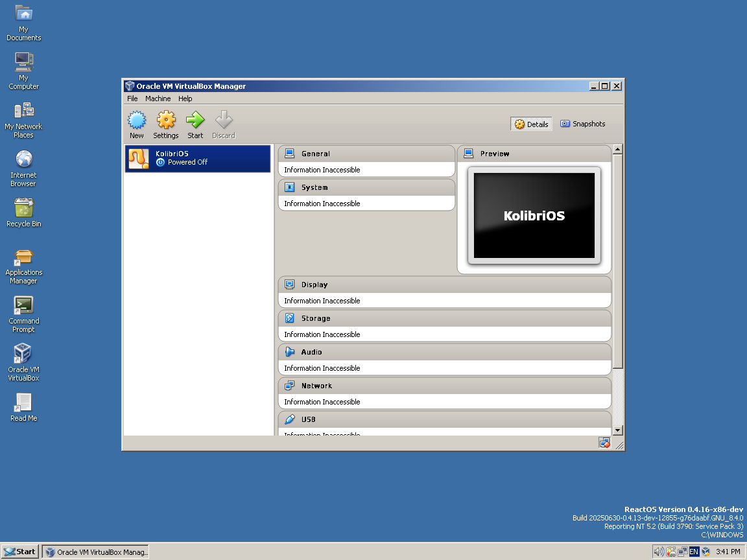Select the KolibriOS entry name text
747x560 pixels.
172,154
